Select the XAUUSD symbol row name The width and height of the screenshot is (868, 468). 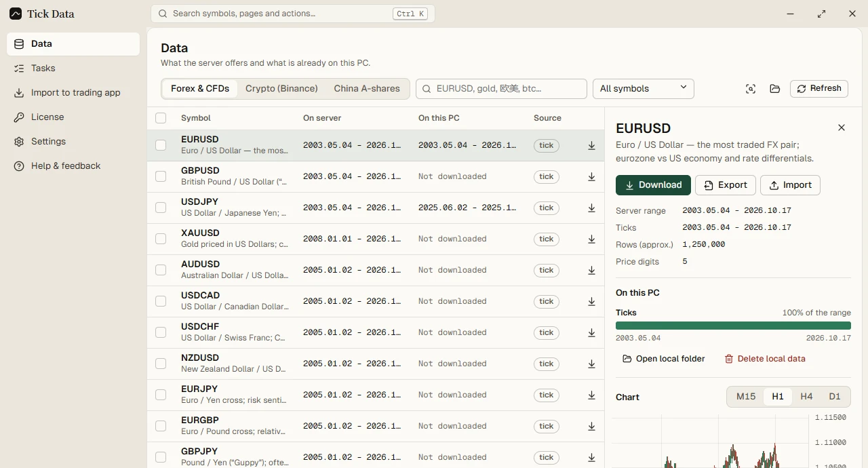tap(200, 233)
